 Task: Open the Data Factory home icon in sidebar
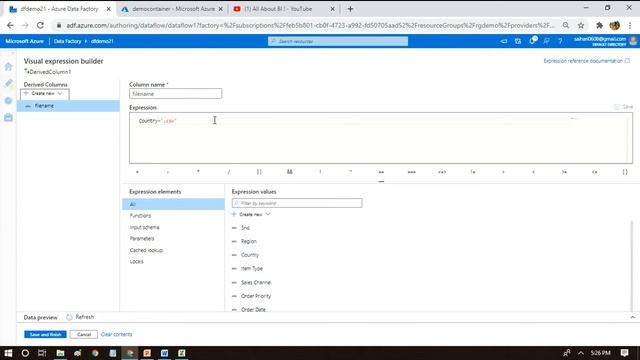pos(8,67)
